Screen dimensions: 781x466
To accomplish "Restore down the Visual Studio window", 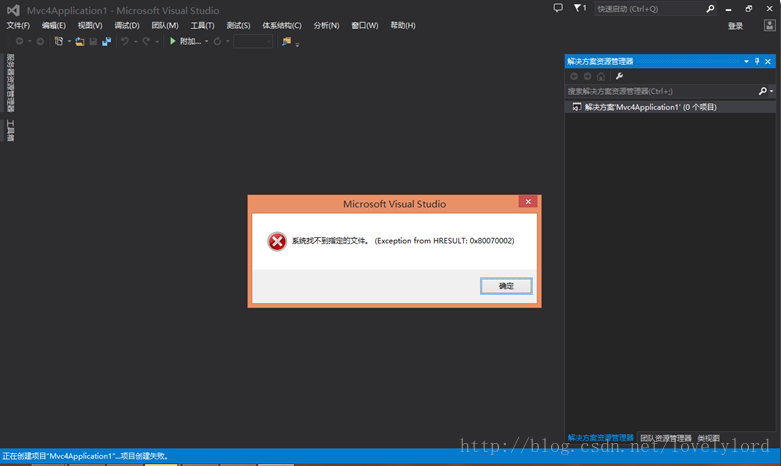I will coord(749,9).
